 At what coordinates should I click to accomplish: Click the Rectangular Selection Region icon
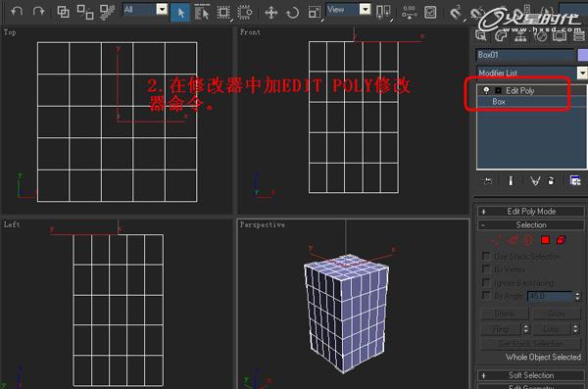pos(223,13)
